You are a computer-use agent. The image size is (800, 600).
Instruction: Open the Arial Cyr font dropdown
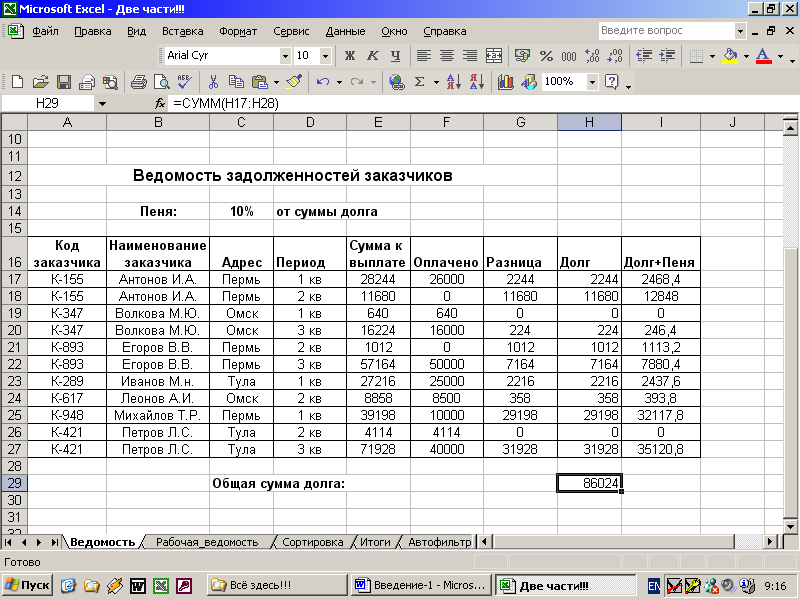pos(285,56)
